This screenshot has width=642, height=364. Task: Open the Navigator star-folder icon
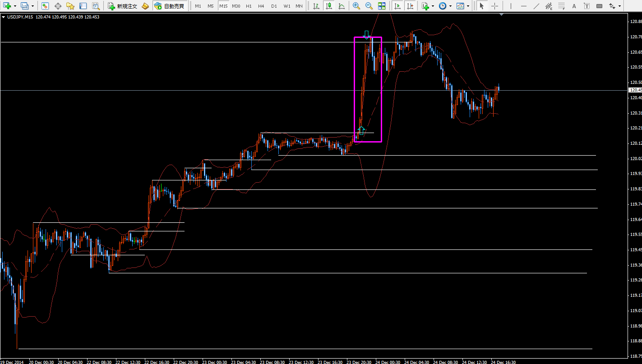coord(70,6)
